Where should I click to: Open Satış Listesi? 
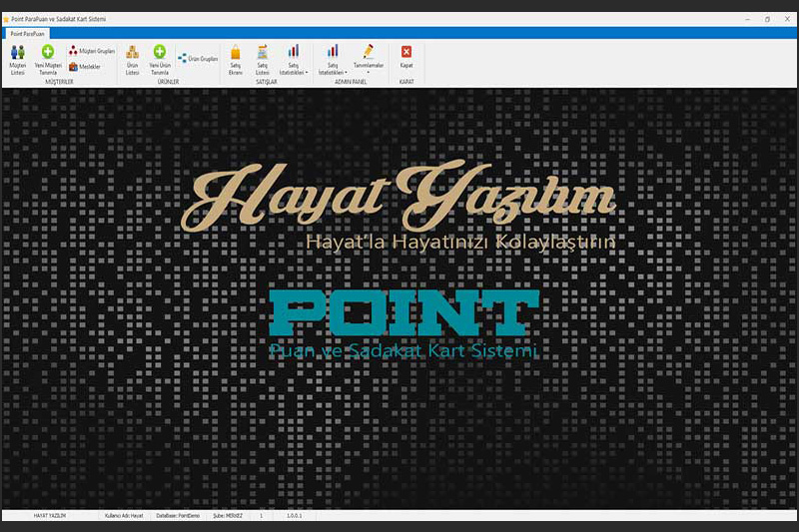click(263, 60)
